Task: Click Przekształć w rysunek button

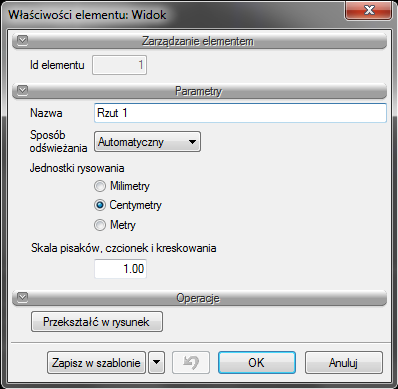Action: tap(97, 322)
